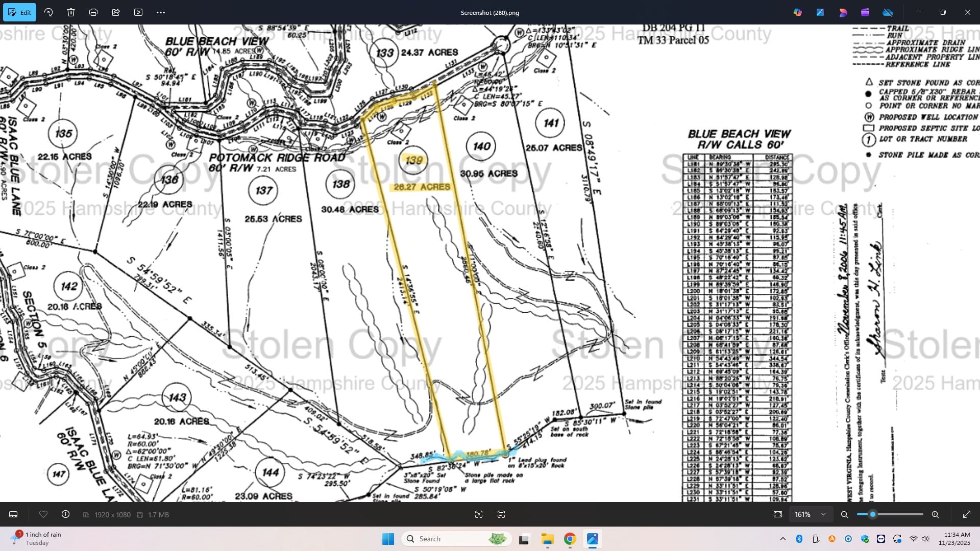Toggle the file info pane
Screen dimensions: 980x551
point(66,514)
